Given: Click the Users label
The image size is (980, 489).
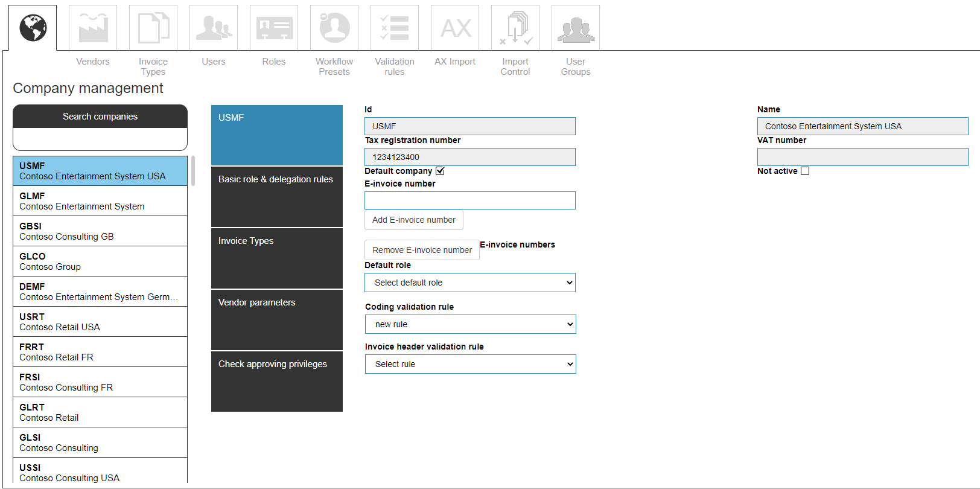Looking at the screenshot, I should tap(214, 62).
